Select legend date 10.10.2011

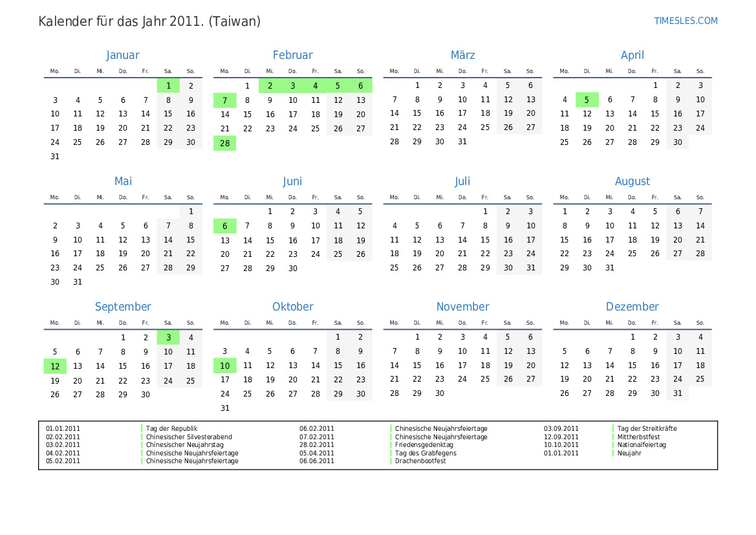tap(561, 445)
